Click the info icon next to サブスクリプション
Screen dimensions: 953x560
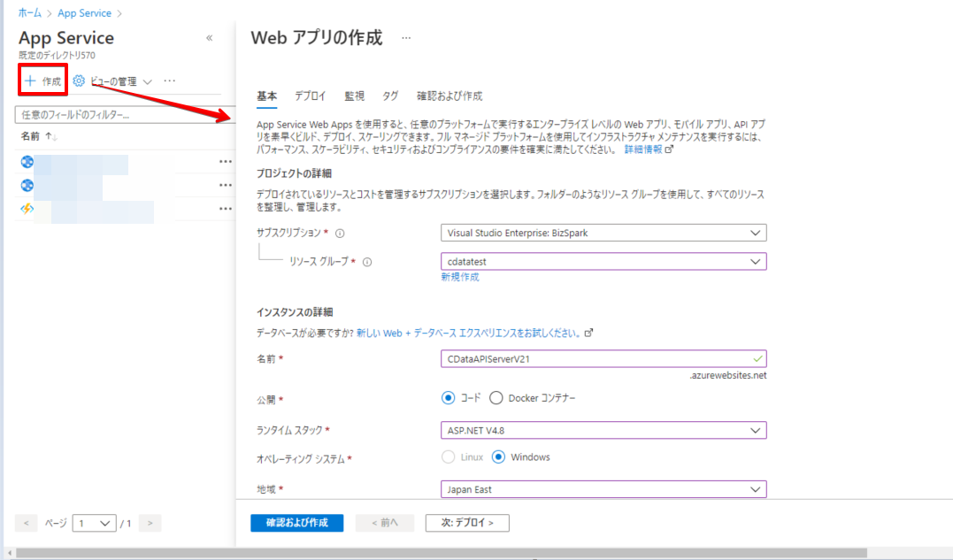tap(339, 232)
